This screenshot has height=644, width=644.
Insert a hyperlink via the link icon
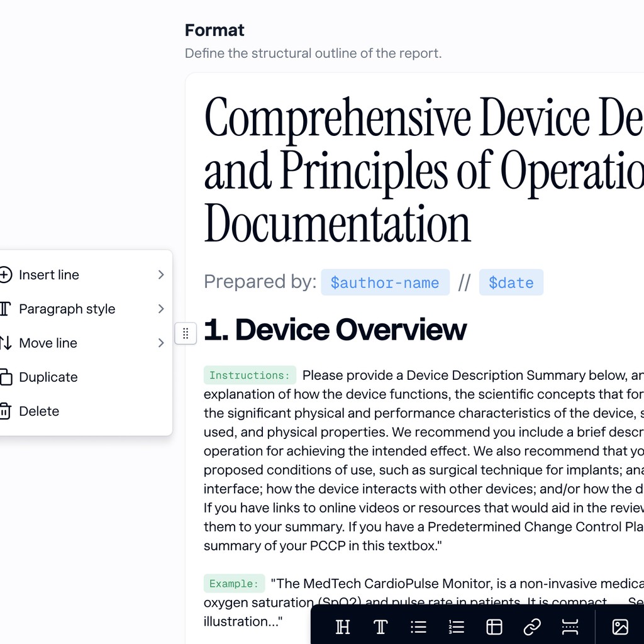(x=531, y=626)
